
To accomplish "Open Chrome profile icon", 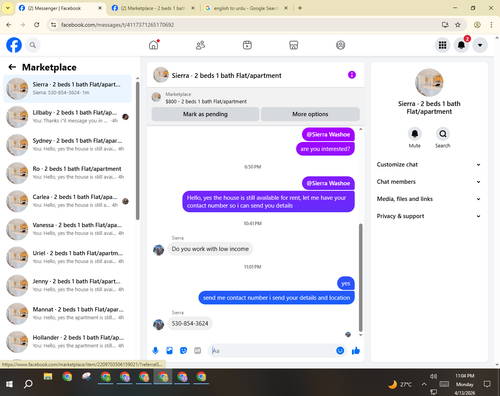I will pyautogui.click(x=477, y=25).
